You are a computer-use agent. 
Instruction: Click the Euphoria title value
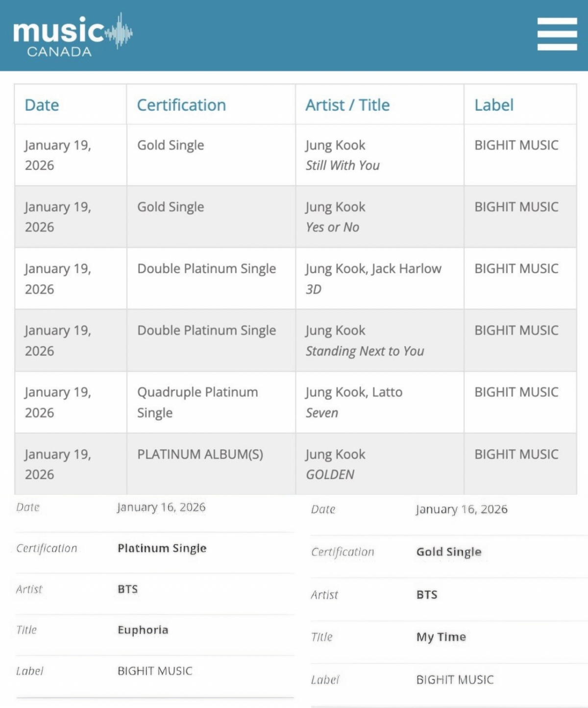[143, 630]
